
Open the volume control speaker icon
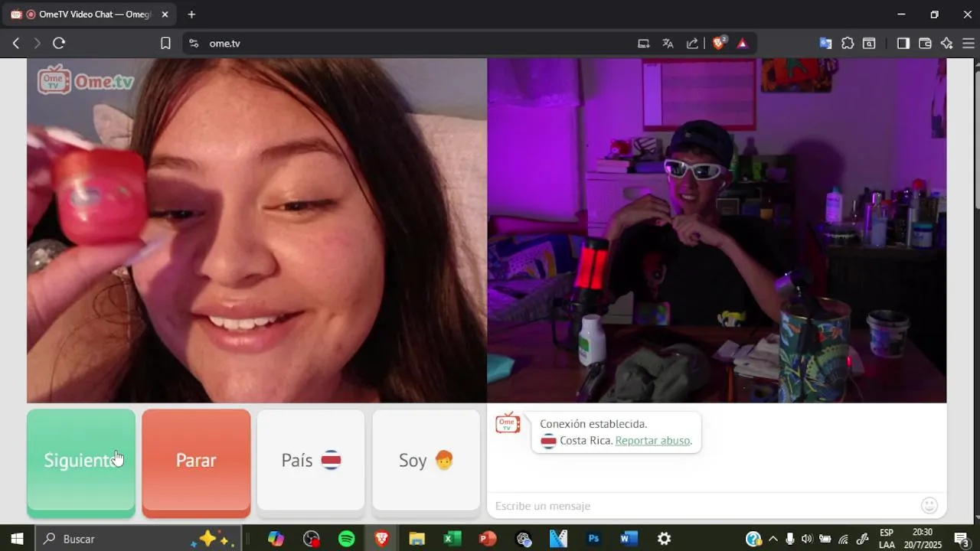[807, 539]
